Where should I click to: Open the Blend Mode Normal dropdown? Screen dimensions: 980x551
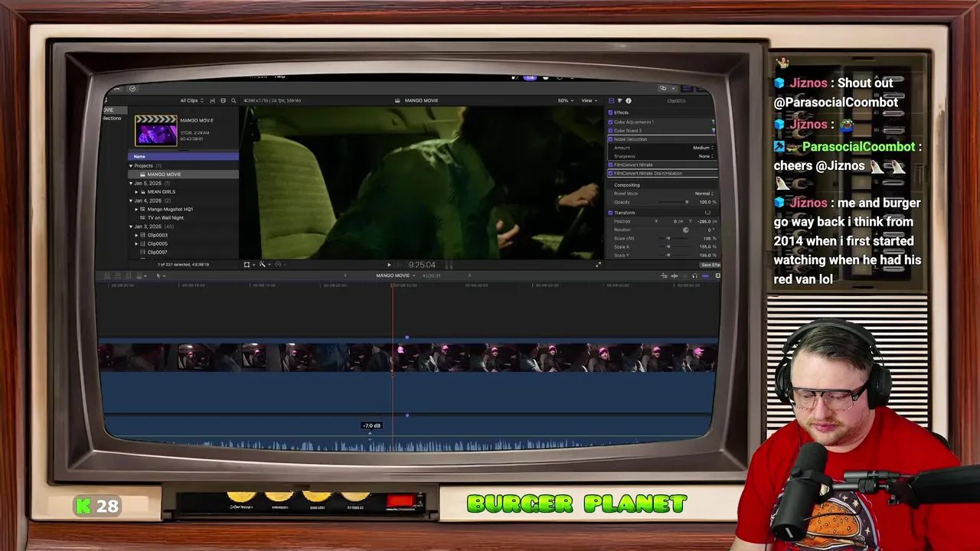[x=704, y=194]
